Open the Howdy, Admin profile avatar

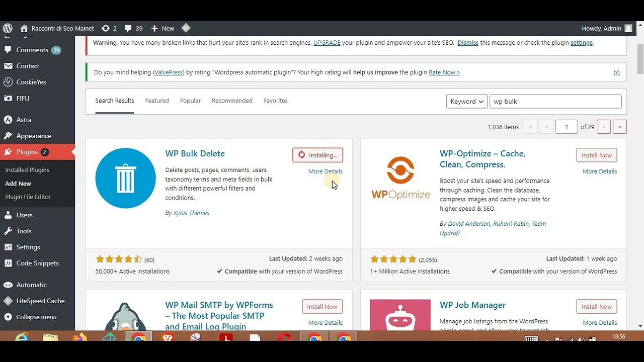tap(628, 28)
